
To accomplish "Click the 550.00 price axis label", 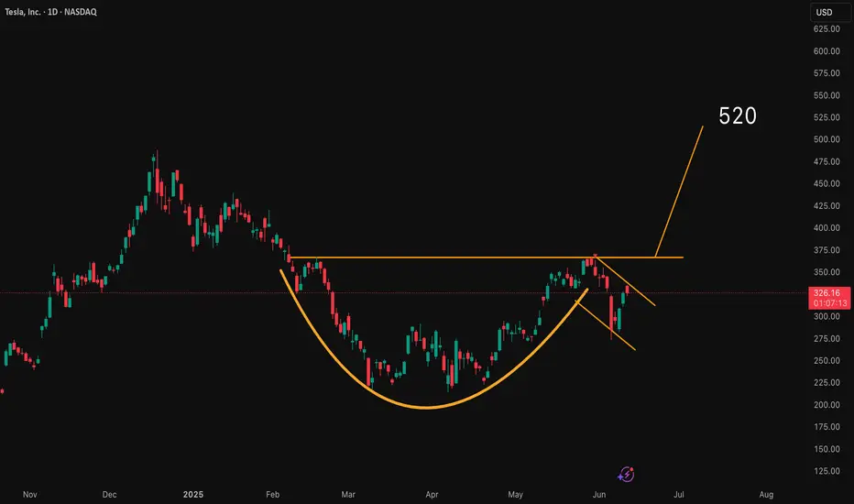I will [827, 95].
